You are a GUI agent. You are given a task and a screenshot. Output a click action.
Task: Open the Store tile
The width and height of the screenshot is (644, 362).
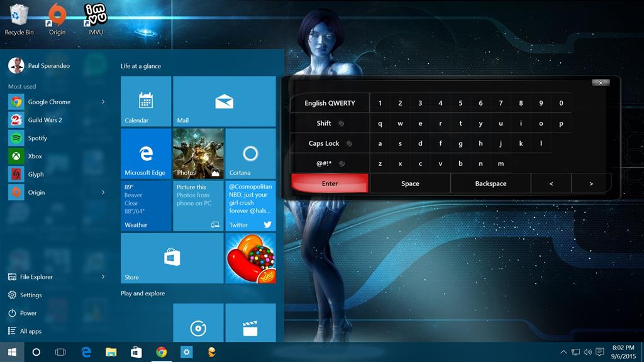[x=172, y=258]
